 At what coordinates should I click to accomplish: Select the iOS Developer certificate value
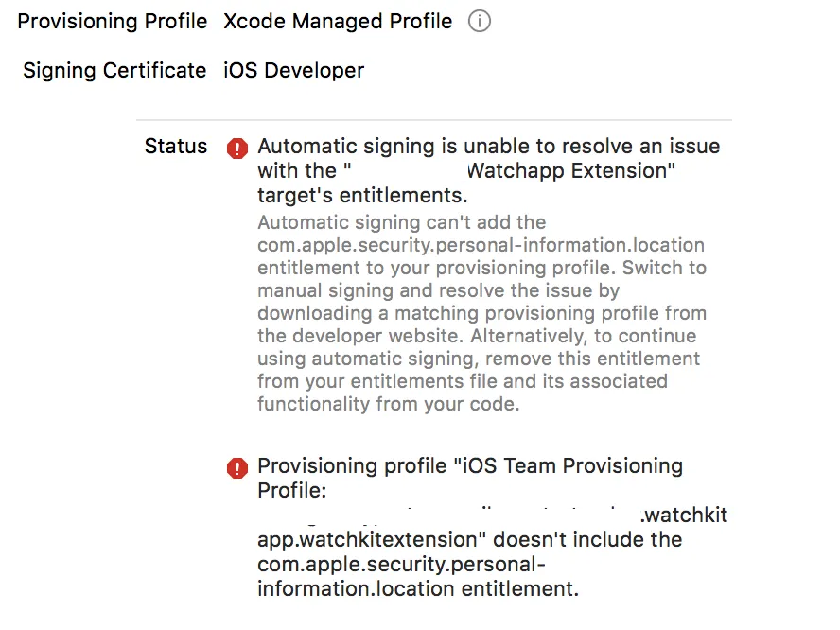294,71
